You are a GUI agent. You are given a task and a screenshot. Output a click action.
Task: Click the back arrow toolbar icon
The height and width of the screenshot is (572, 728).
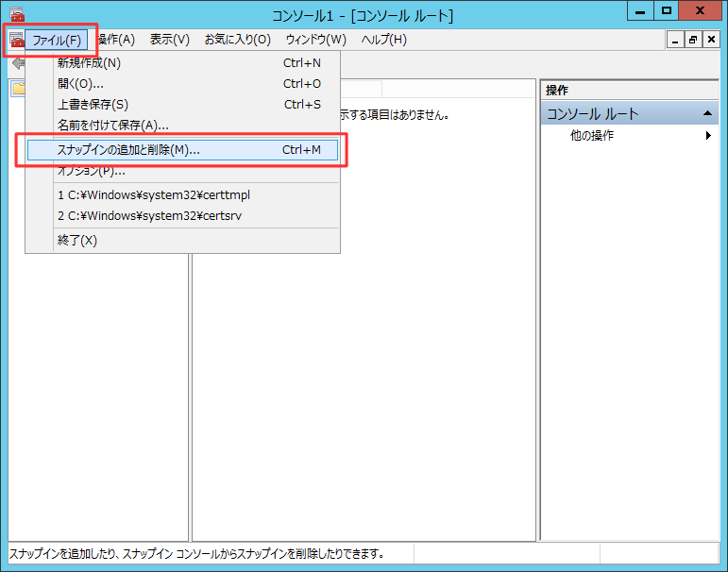point(18,63)
